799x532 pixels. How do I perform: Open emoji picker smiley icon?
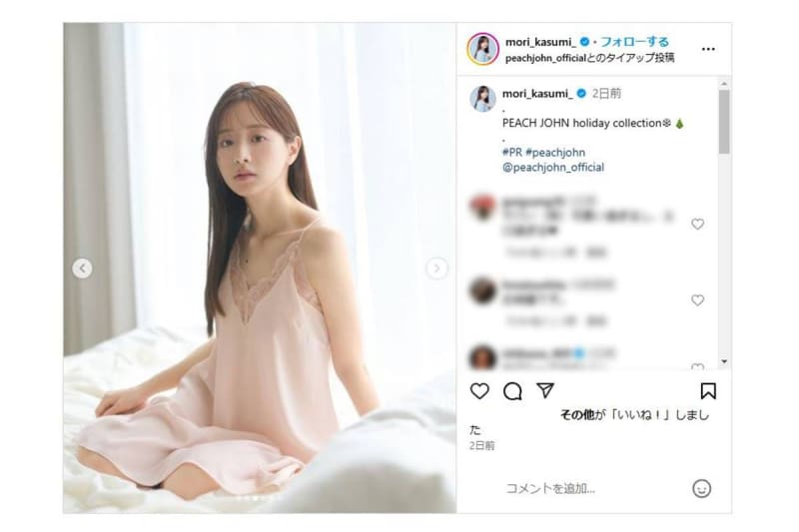tap(702, 489)
